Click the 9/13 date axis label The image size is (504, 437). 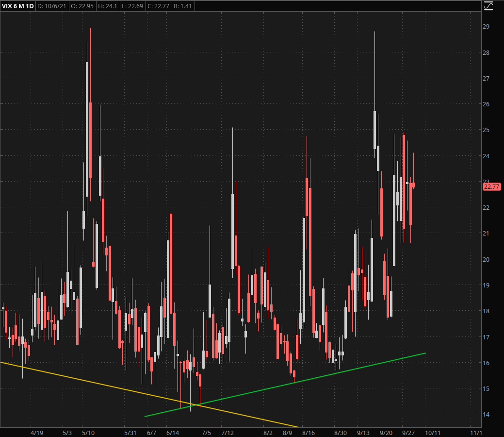pyautogui.click(x=363, y=433)
